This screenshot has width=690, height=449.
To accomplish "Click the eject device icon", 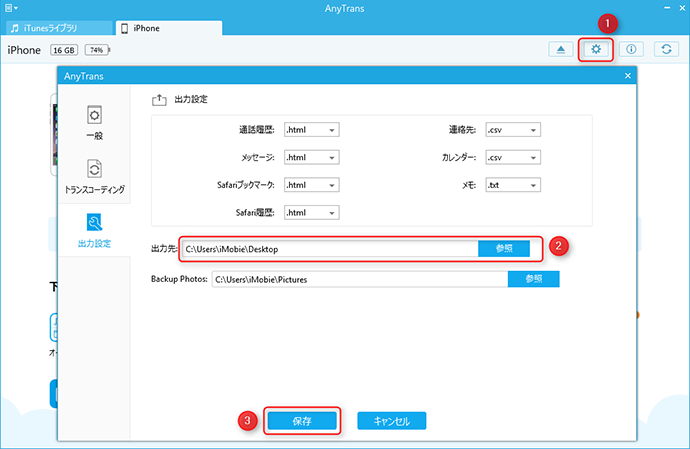I will point(561,49).
